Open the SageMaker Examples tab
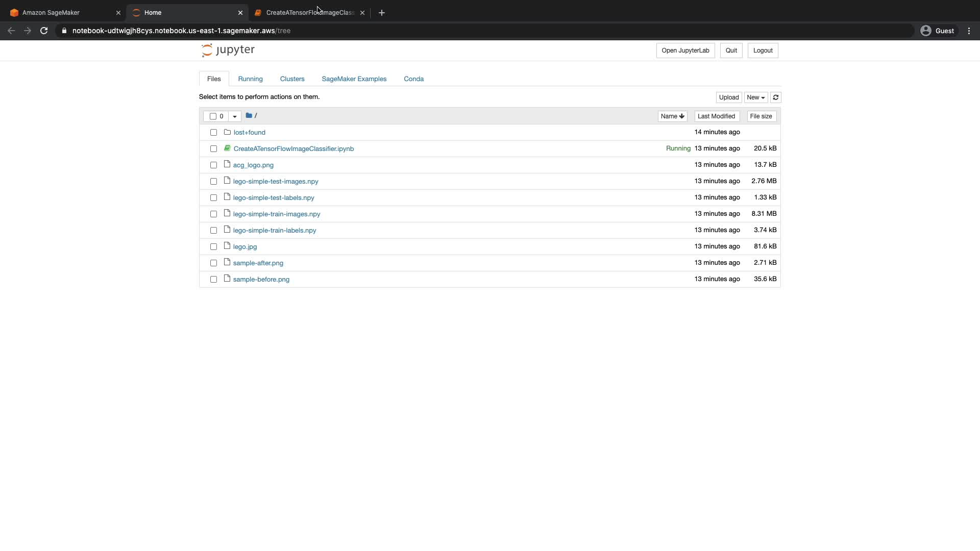The image size is (980, 551). click(354, 79)
